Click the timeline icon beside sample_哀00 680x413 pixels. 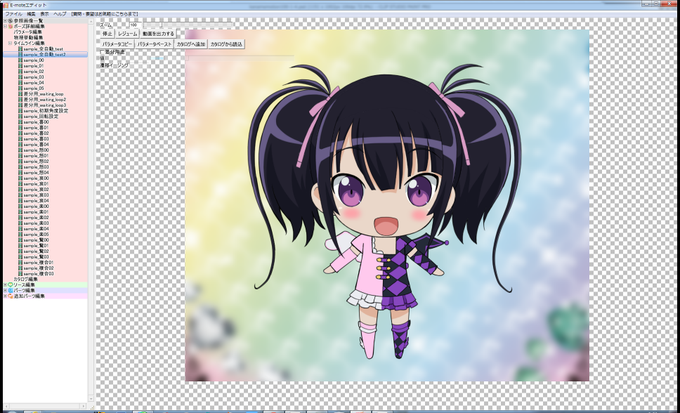click(20, 178)
